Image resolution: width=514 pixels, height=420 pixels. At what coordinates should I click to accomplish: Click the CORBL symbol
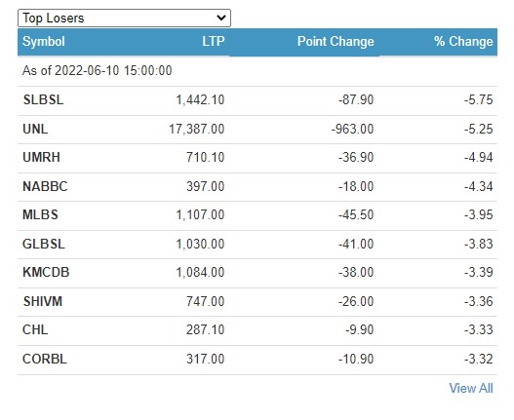(x=45, y=359)
